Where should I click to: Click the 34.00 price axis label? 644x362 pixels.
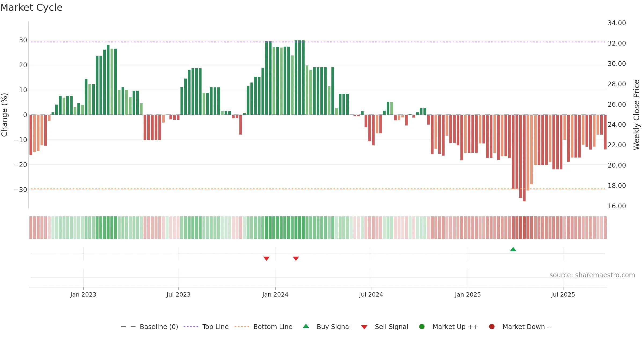[617, 23]
